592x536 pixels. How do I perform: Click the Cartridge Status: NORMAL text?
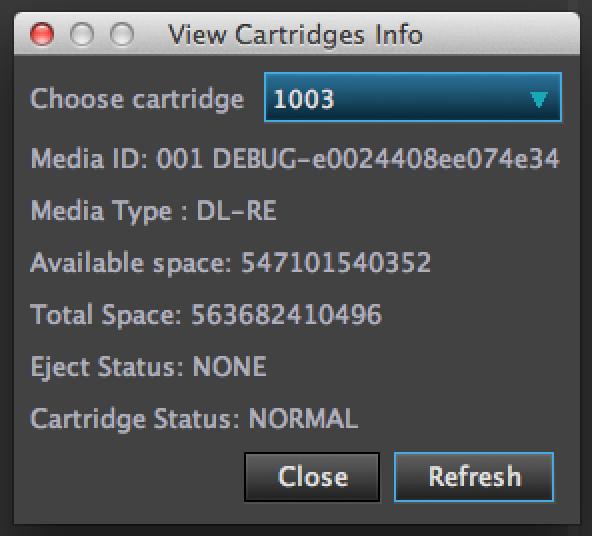coord(194,419)
